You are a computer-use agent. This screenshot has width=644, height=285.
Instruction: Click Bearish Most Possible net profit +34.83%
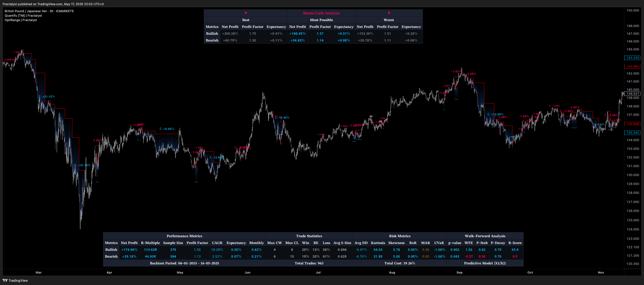point(297,40)
